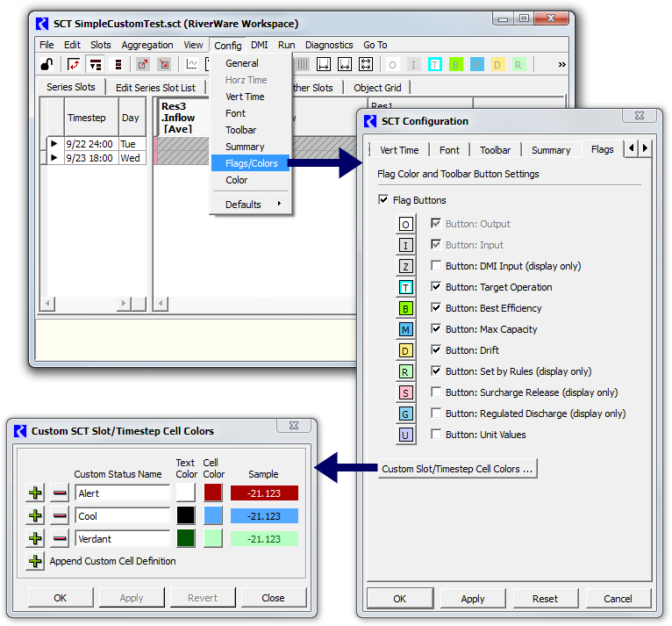Switch to the Object Grid tab
Viewport: 672px width, 626px height.
(377, 88)
